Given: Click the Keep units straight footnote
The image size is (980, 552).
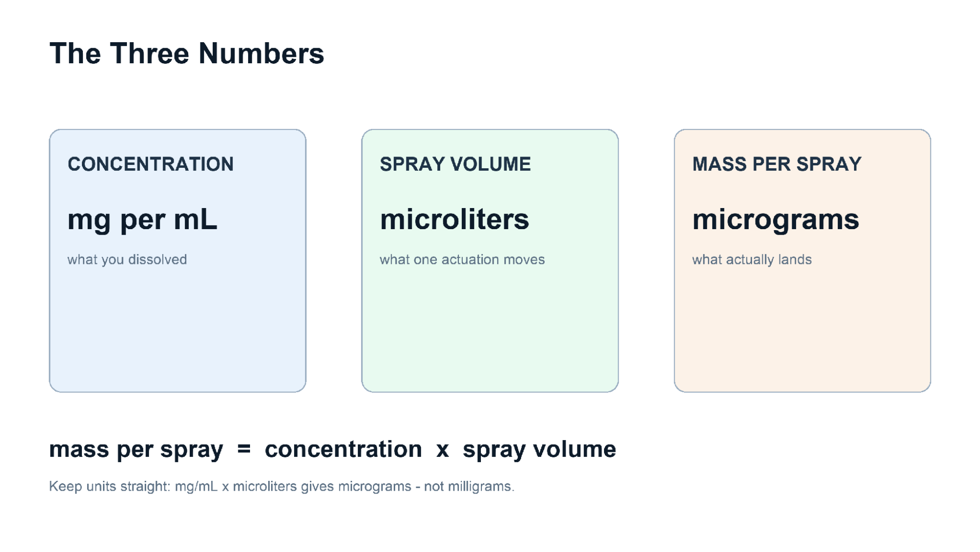Looking at the screenshot, I should click(282, 486).
